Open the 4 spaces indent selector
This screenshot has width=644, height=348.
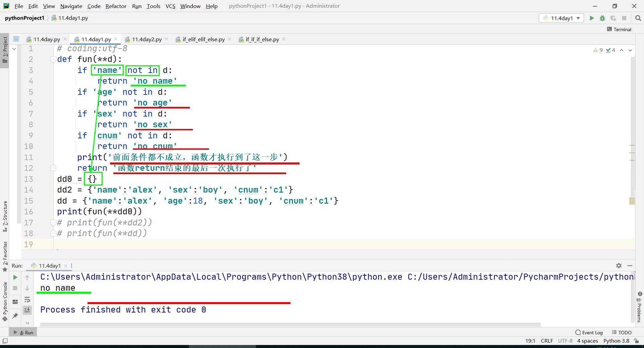[587, 341]
